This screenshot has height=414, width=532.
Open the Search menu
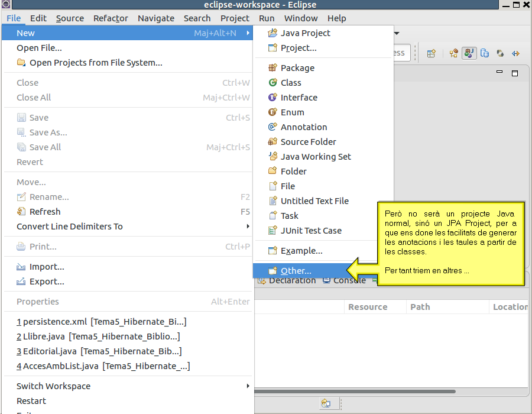(x=197, y=18)
